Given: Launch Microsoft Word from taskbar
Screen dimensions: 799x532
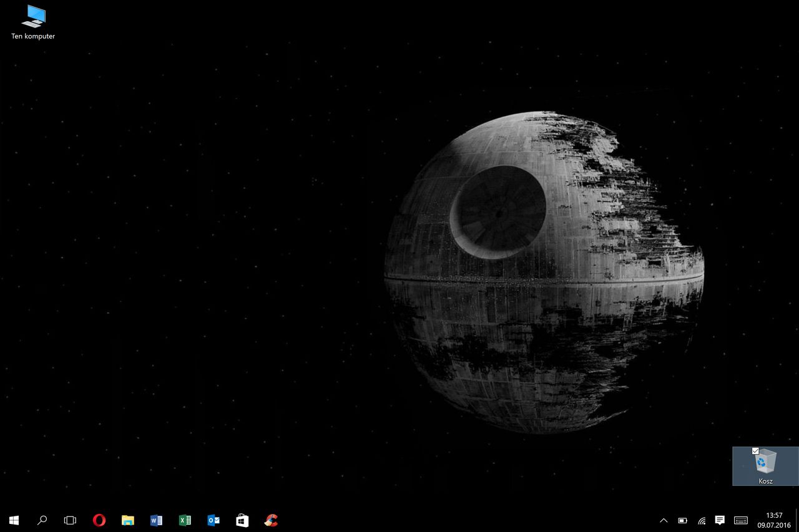Looking at the screenshot, I should point(156,520).
